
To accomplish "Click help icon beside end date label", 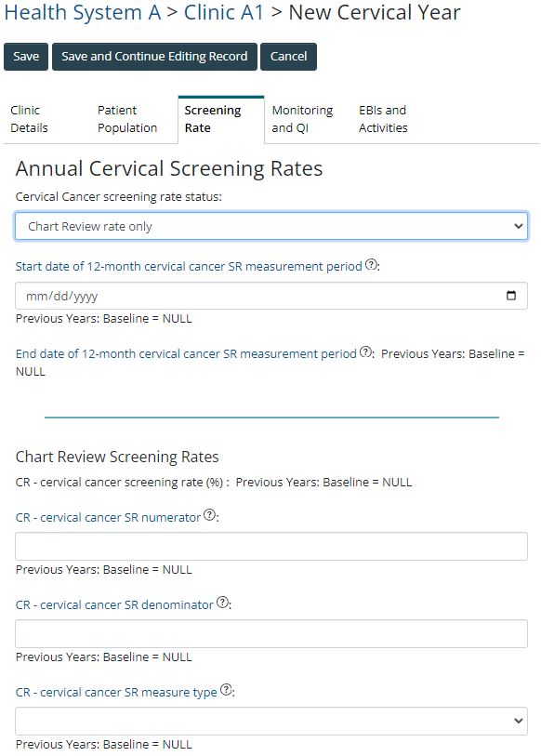I will click(365, 351).
